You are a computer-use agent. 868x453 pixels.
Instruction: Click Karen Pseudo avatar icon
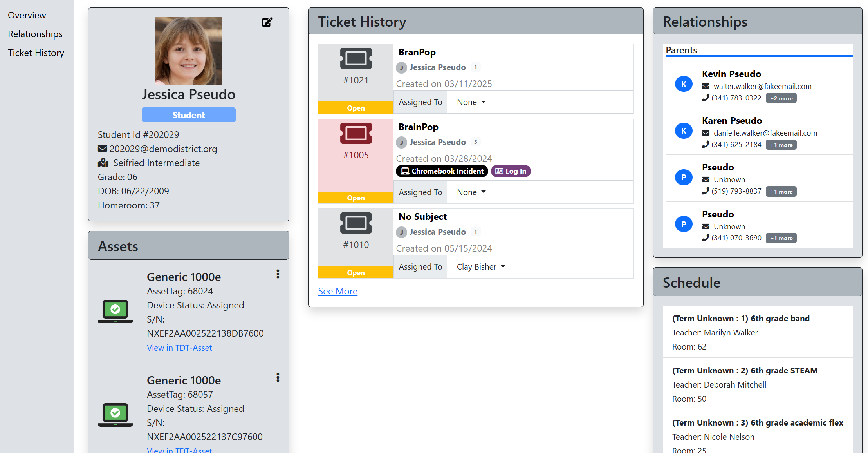pos(684,130)
